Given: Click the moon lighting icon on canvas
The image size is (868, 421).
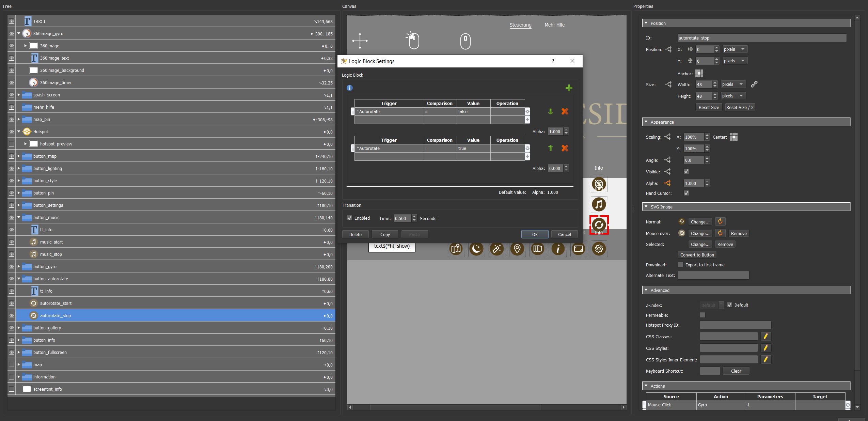Looking at the screenshot, I should pyautogui.click(x=476, y=249).
